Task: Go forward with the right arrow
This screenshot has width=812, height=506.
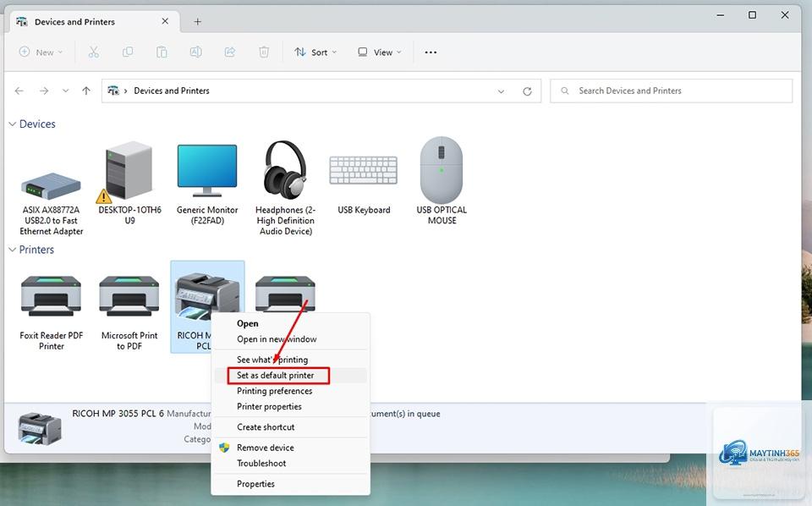Action: (44, 91)
